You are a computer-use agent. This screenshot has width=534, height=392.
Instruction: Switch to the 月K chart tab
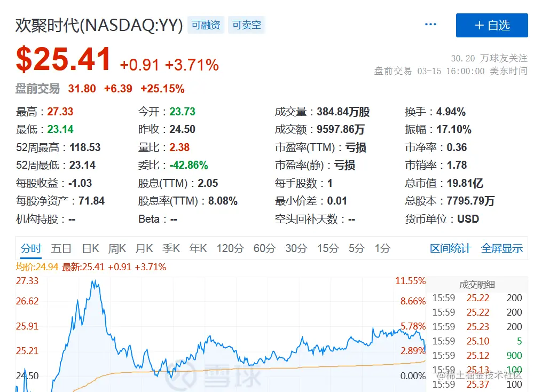tap(144, 248)
